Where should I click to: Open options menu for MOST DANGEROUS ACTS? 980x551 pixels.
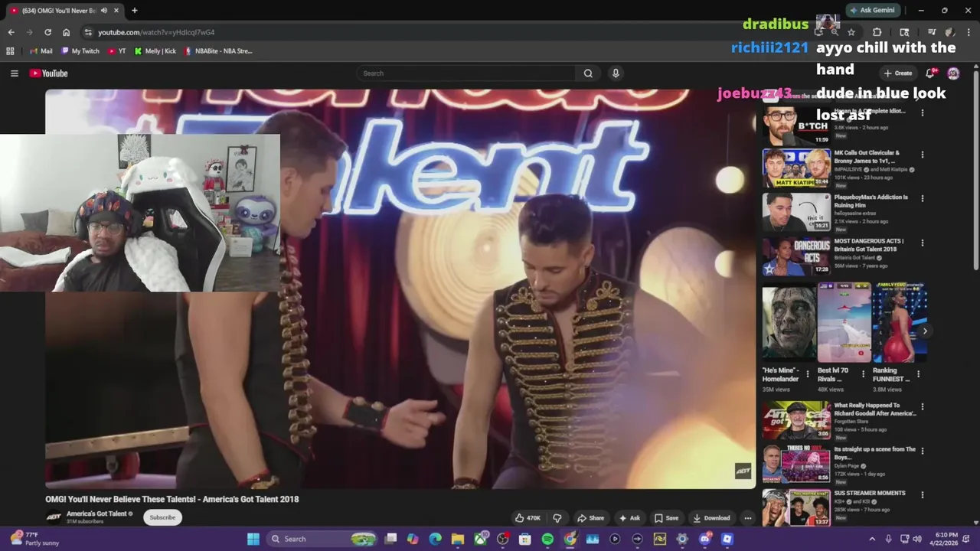click(x=922, y=243)
